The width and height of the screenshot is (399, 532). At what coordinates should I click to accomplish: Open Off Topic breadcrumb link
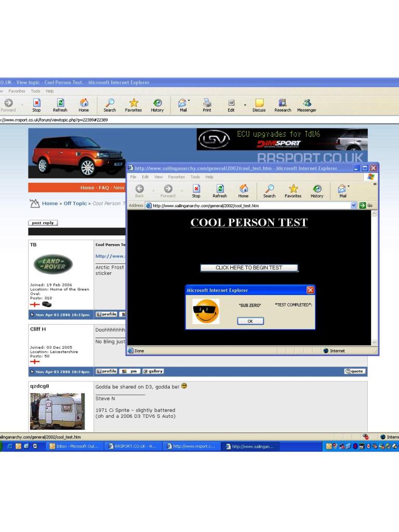coord(75,203)
